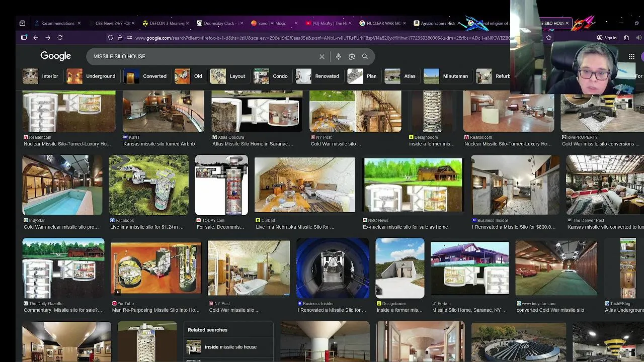Open the YouTube Man Re-Purposing Missile Silo result

[x=156, y=268]
